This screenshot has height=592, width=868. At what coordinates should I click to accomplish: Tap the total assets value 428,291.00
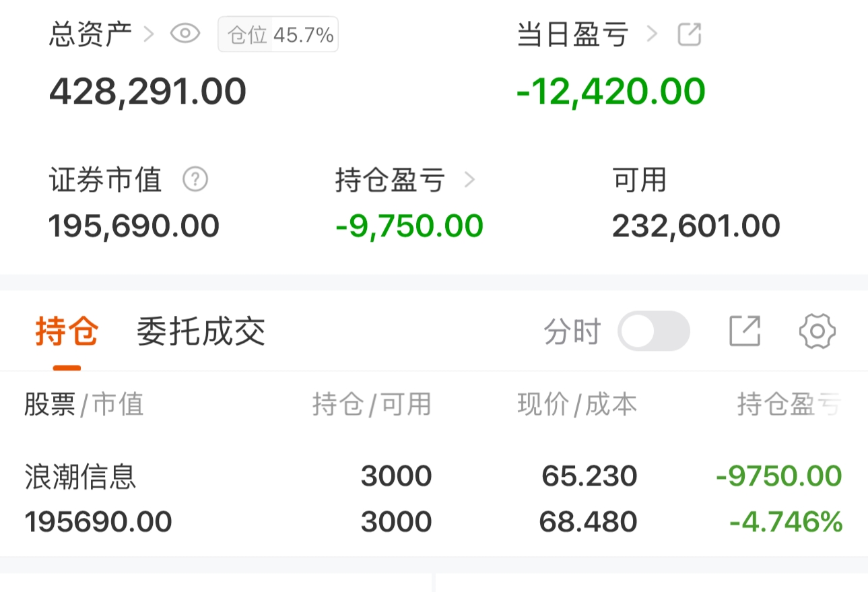pyautogui.click(x=147, y=92)
